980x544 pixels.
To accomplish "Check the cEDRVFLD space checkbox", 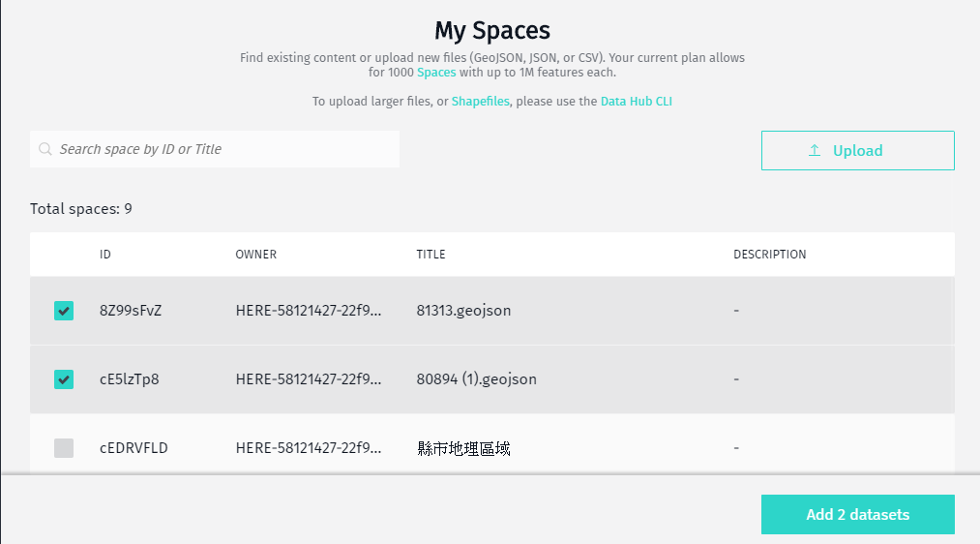I will [x=64, y=448].
